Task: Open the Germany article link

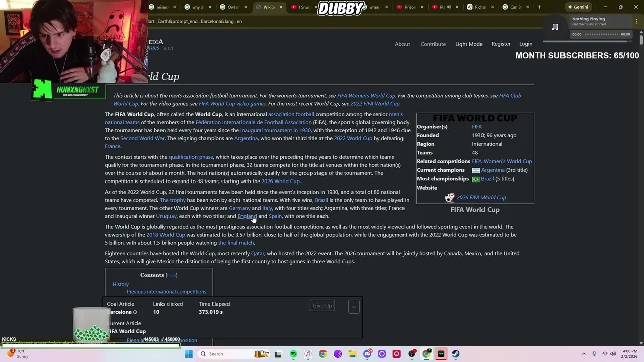Action: (x=239, y=208)
